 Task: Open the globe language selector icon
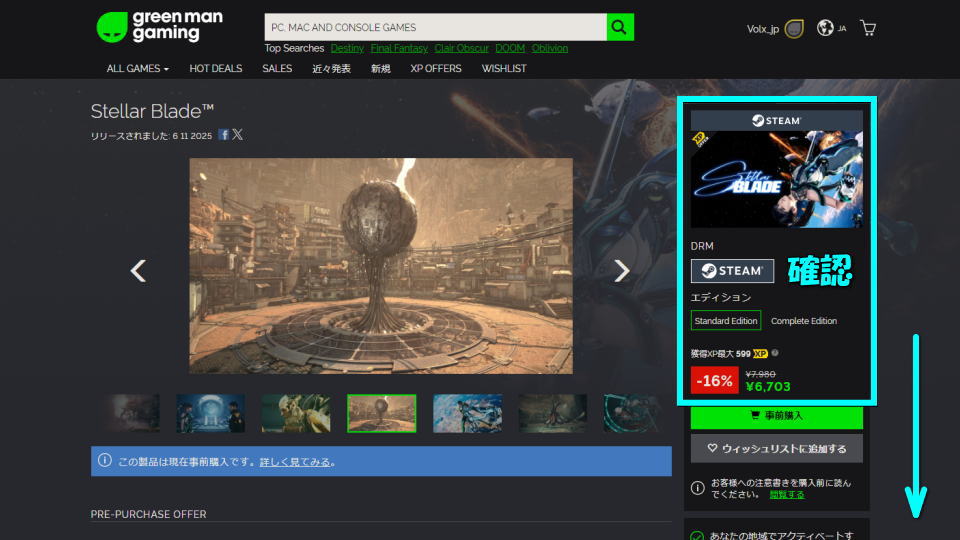coord(825,28)
